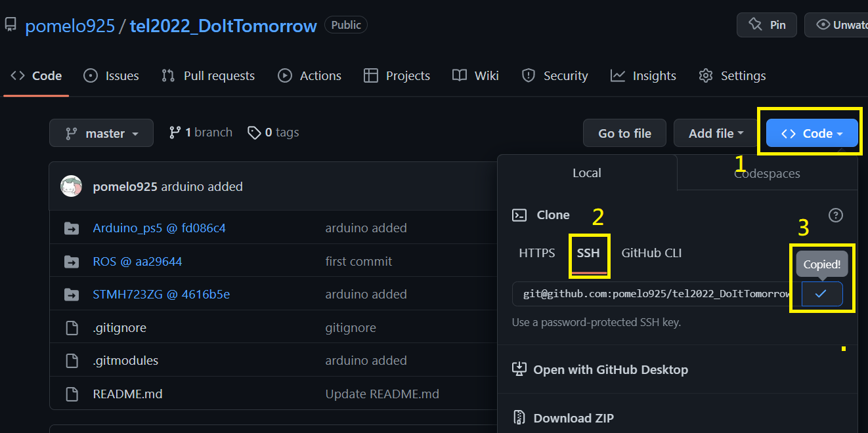Click the desktop icon beside Open with GitHub Desktop
Viewport: 868px width, 433px height.
pos(519,369)
